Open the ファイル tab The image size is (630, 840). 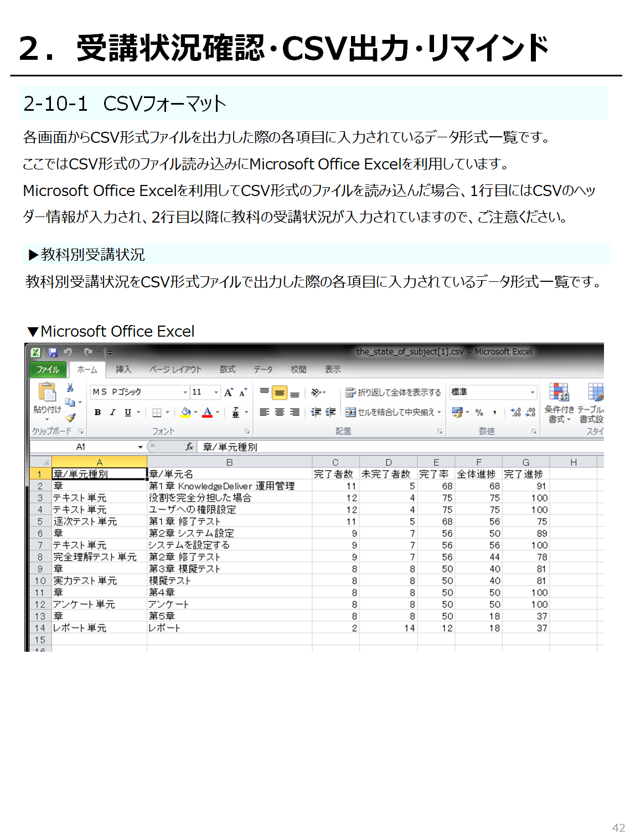(x=48, y=369)
